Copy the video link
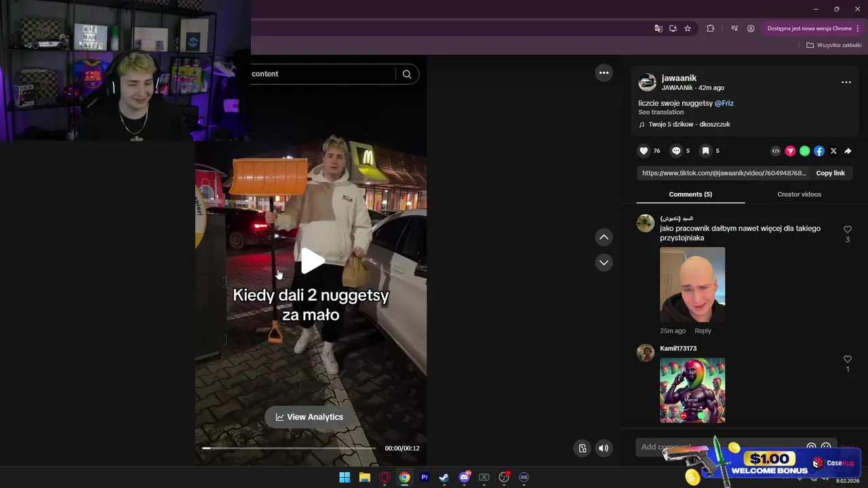The height and width of the screenshot is (488, 868). coord(830,173)
